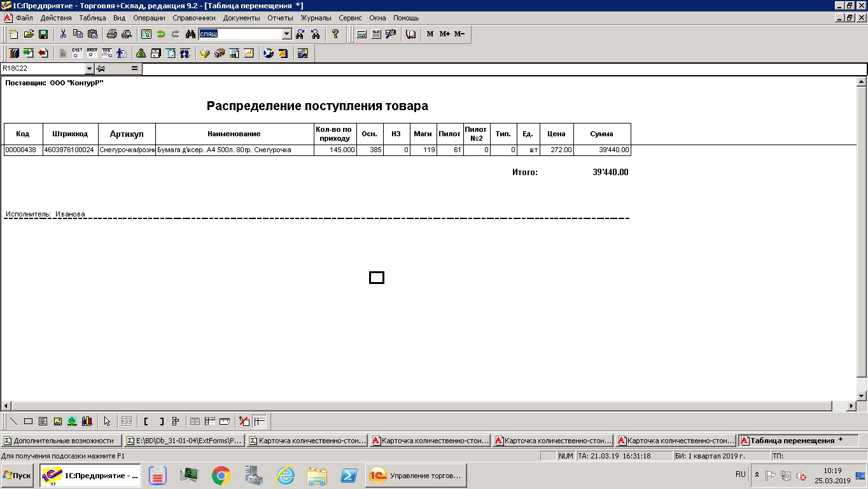Expand the cell address R18C22 dropdown
Screen dimensions: 868x489
pyautogui.click(x=89, y=68)
